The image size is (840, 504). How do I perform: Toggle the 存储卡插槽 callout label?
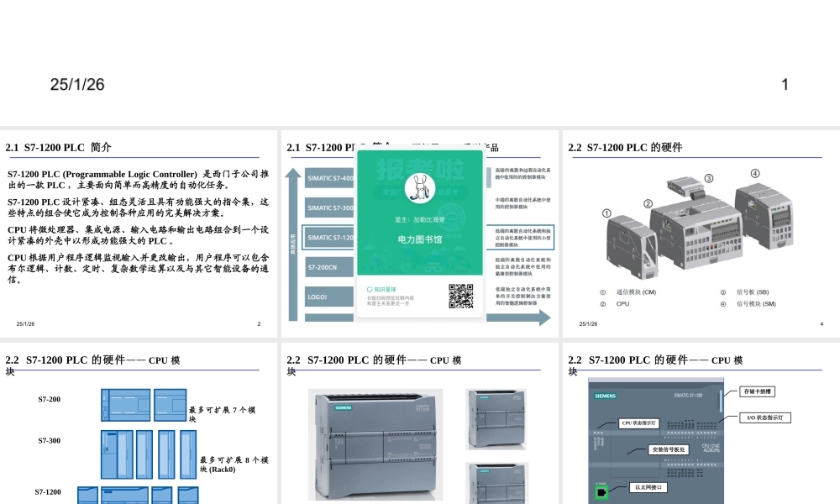[759, 392]
